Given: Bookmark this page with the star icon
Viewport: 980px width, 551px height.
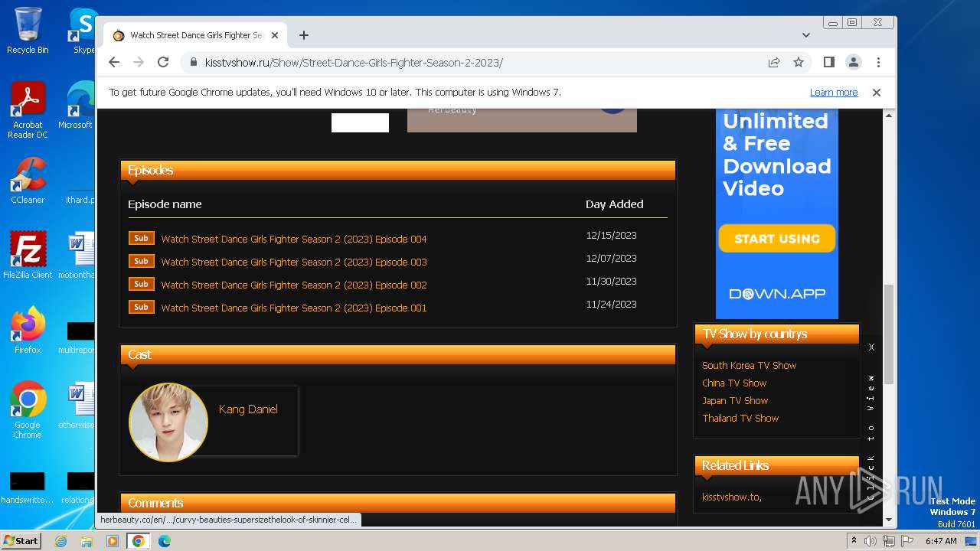Looking at the screenshot, I should point(799,62).
